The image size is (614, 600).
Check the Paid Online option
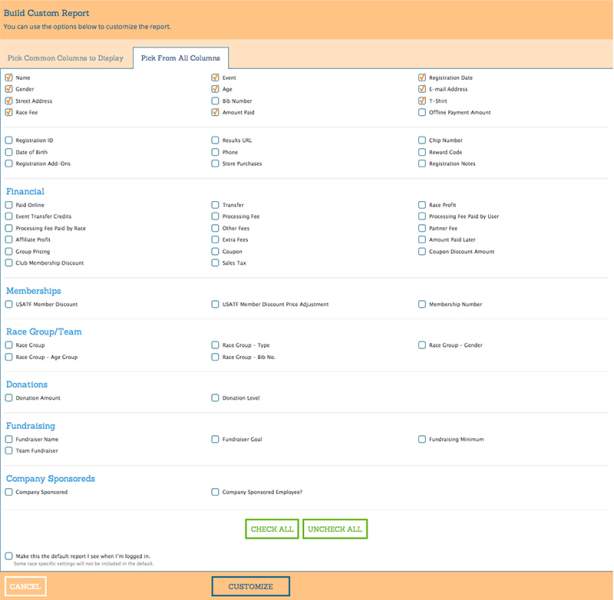click(x=9, y=205)
